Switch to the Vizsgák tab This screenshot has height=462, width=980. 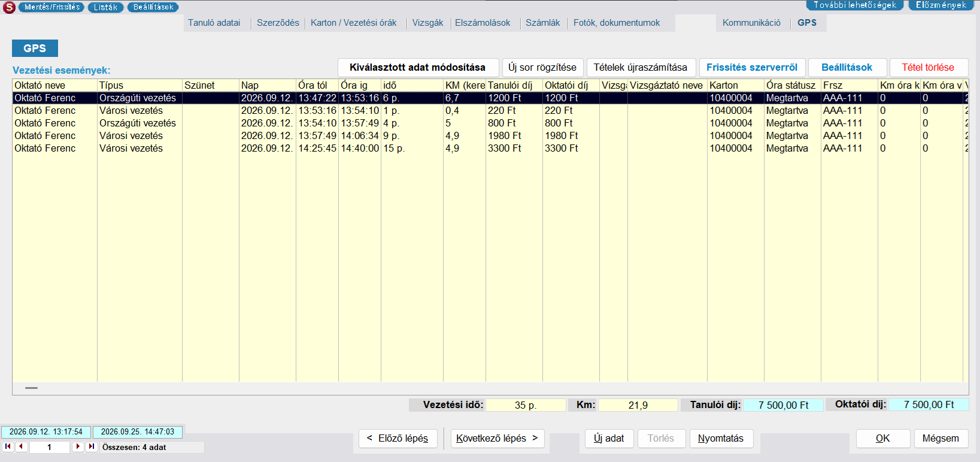[427, 23]
